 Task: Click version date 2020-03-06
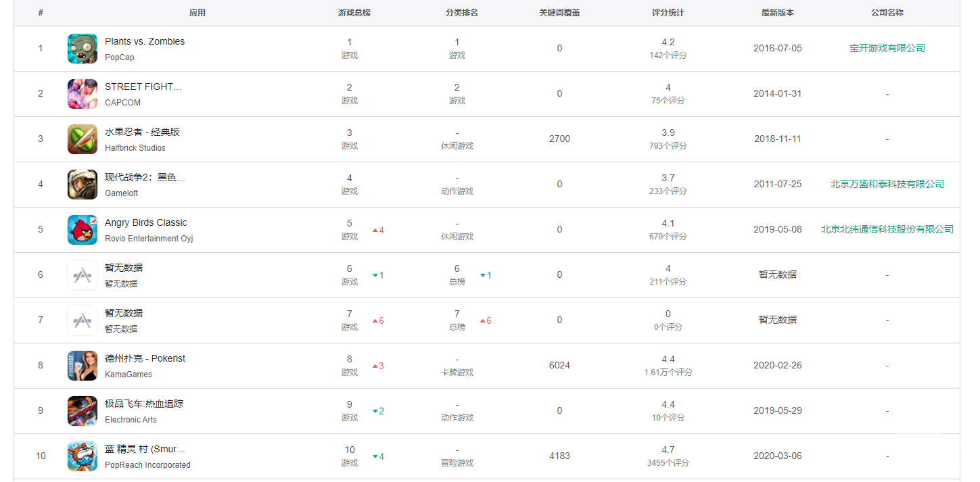point(778,456)
